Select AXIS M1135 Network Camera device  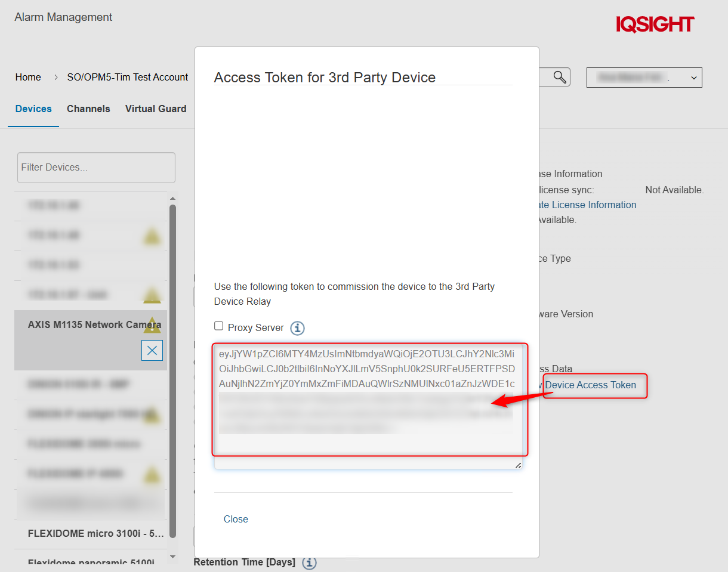(x=91, y=340)
